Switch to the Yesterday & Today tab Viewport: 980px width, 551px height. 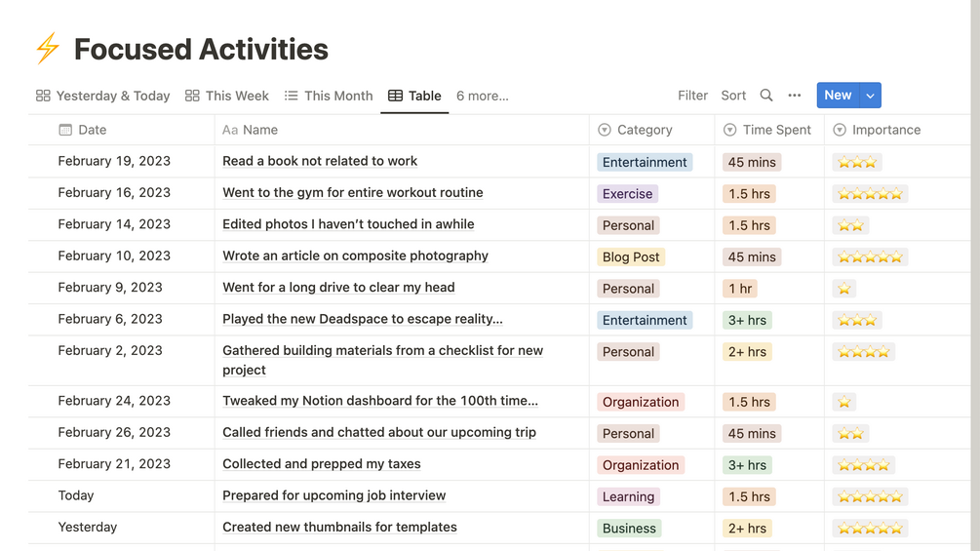102,96
